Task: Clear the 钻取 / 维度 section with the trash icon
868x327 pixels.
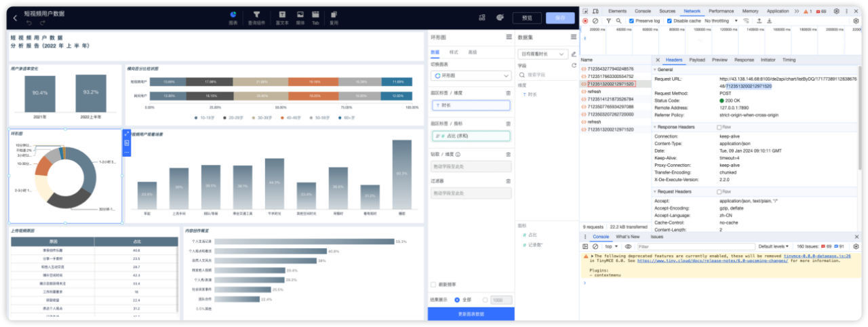Action: [x=509, y=154]
